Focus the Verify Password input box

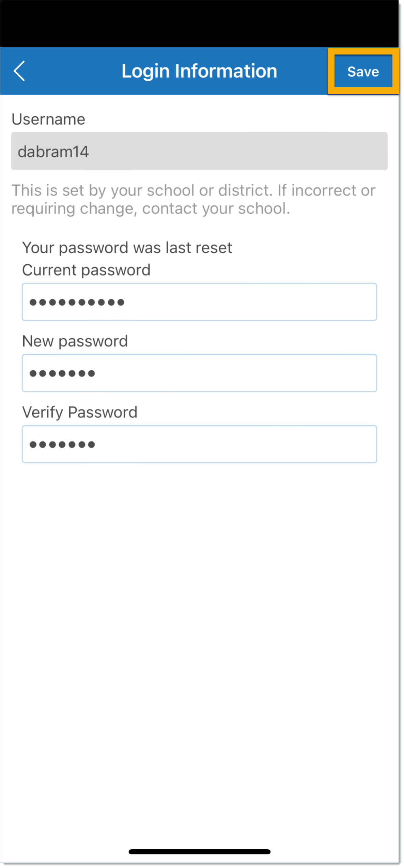coord(199,444)
